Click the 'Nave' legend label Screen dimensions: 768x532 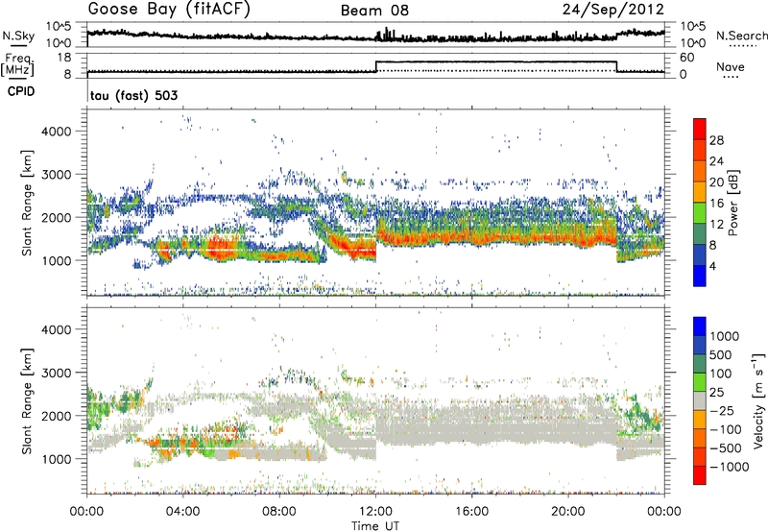tap(731, 66)
